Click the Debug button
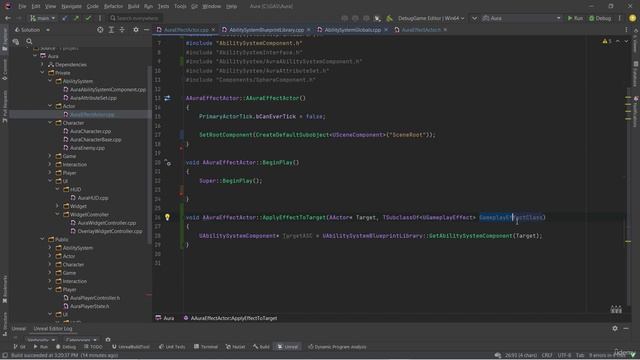The width and height of the screenshot is (640, 360). (x=600, y=18)
